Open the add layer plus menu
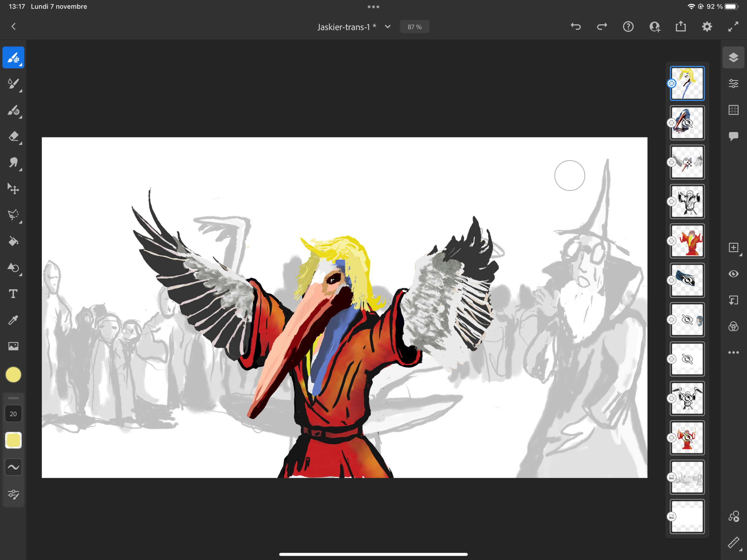 pos(733,247)
